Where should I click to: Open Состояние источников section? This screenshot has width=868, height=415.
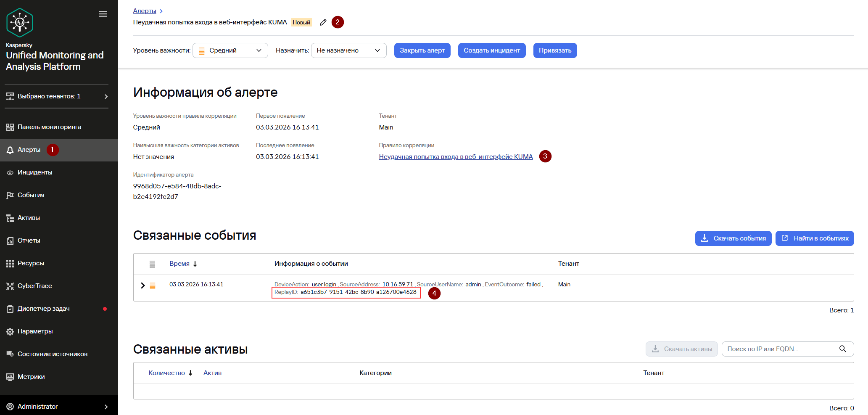(59, 354)
